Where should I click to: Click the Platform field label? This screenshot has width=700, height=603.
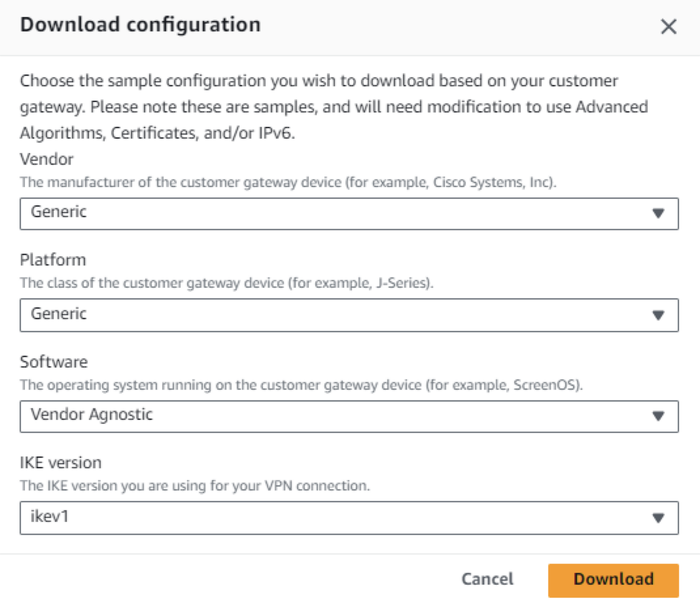53,260
